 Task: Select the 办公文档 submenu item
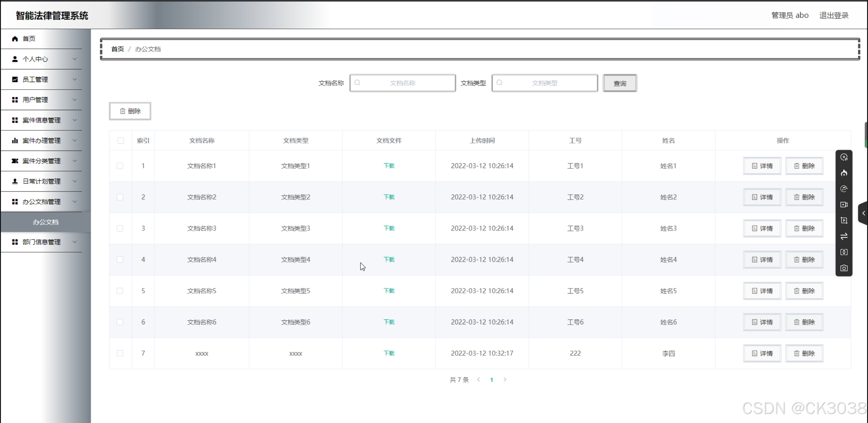46,222
